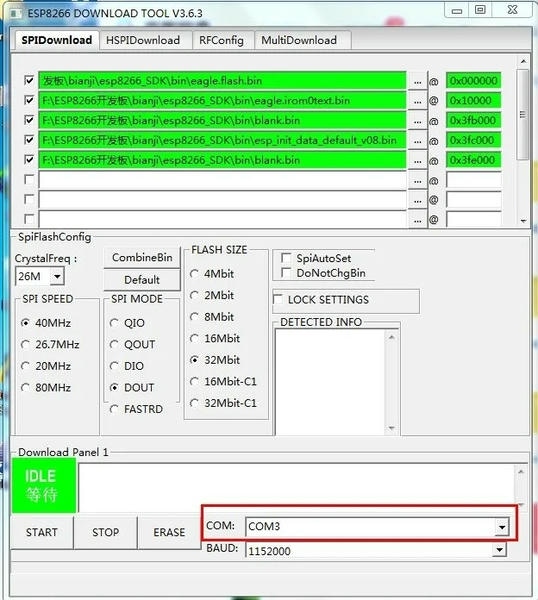
Task: Browse for file in esp_init_data_default row
Action: point(417,141)
